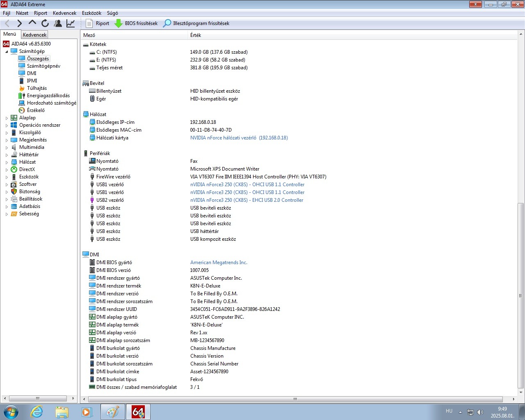Switch to the Menü sidebar tab

[10, 34]
